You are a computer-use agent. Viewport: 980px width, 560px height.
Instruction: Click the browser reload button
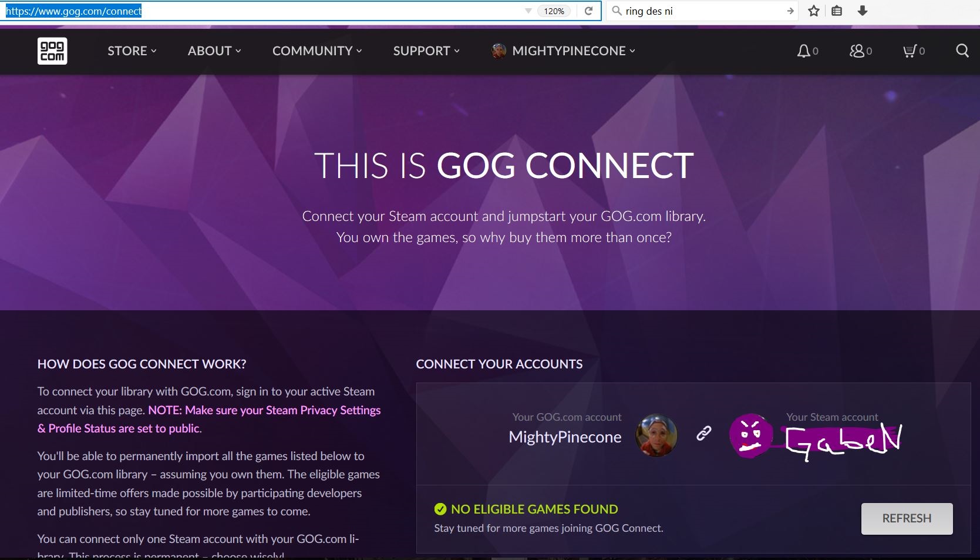pos(588,11)
